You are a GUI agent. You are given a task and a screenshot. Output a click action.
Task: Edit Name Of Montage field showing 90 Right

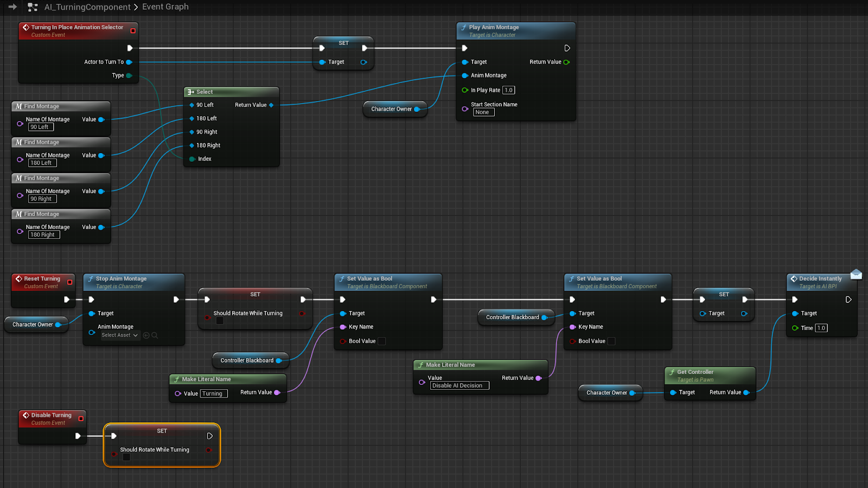point(42,199)
